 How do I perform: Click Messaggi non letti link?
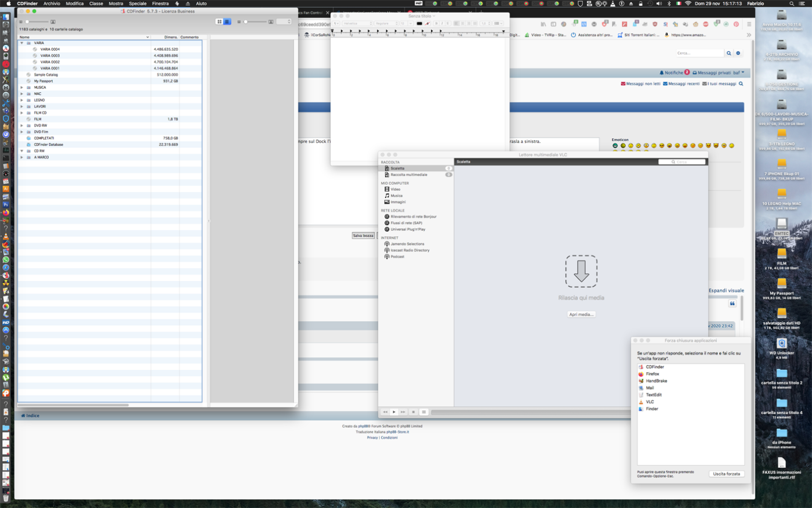pos(640,84)
